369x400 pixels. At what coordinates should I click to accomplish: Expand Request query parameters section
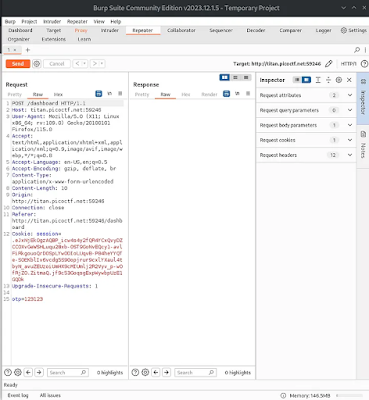point(306,110)
